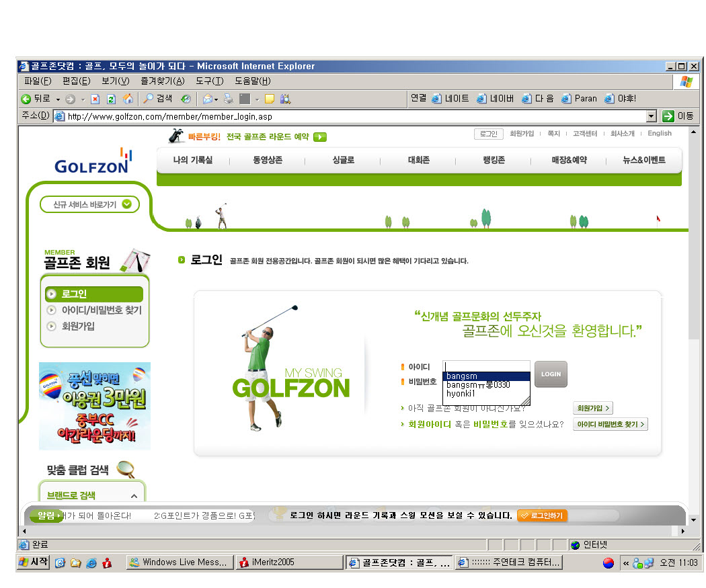The width and height of the screenshot is (706, 588).
Task: Click the IE Stop loading icon
Action: click(95, 99)
